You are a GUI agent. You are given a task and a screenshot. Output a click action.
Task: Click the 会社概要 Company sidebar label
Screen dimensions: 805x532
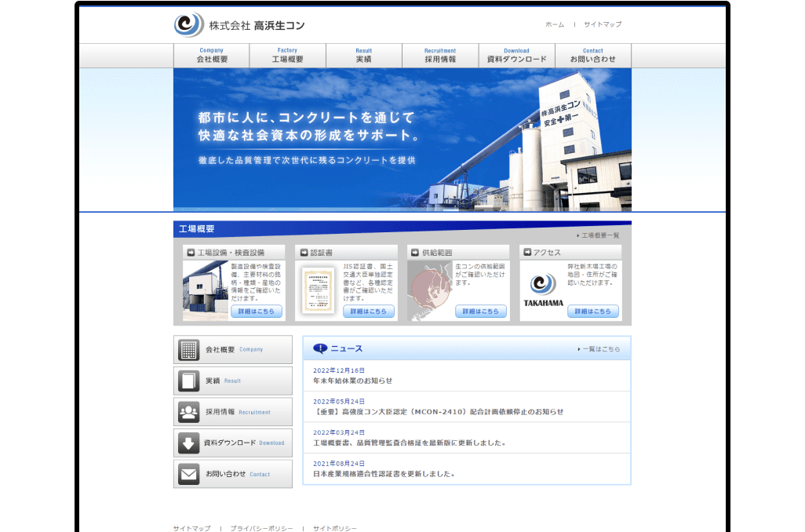(x=234, y=350)
